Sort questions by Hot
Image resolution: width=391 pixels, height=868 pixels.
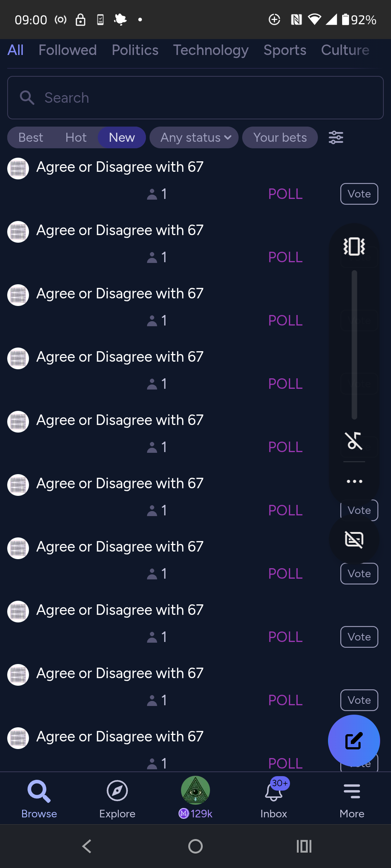76,137
